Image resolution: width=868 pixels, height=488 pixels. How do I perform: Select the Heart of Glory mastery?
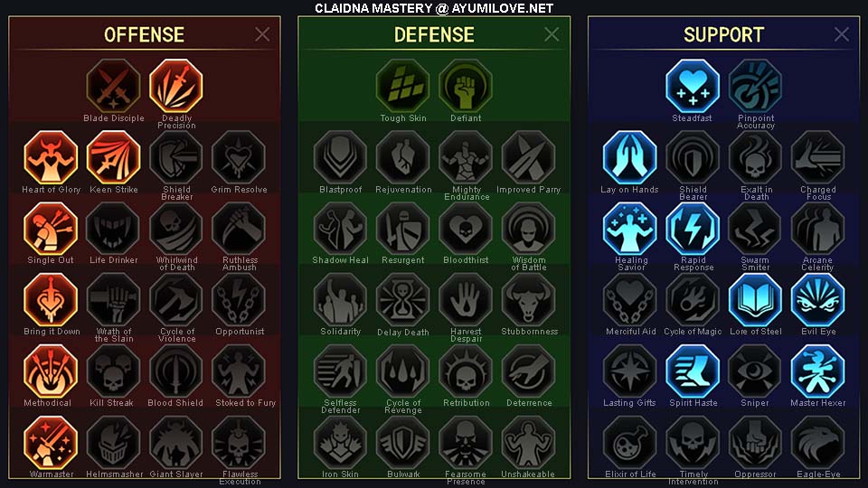(51, 157)
